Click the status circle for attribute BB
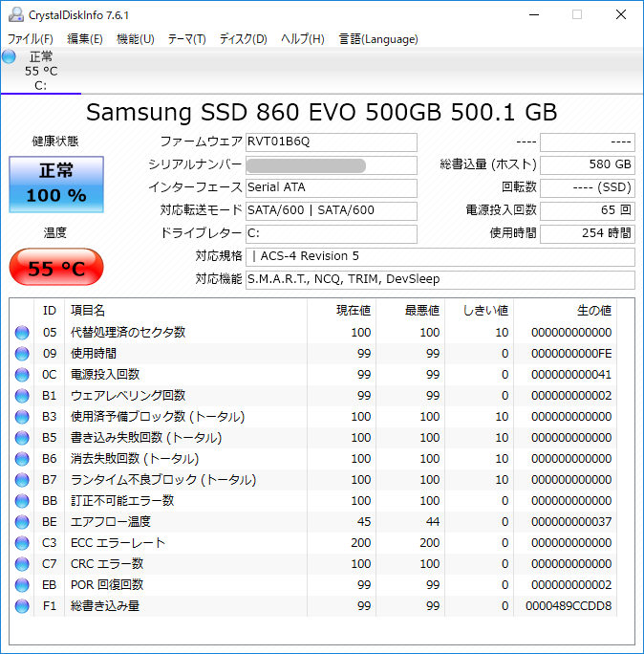The width and height of the screenshot is (644, 654). [x=22, y=500]
